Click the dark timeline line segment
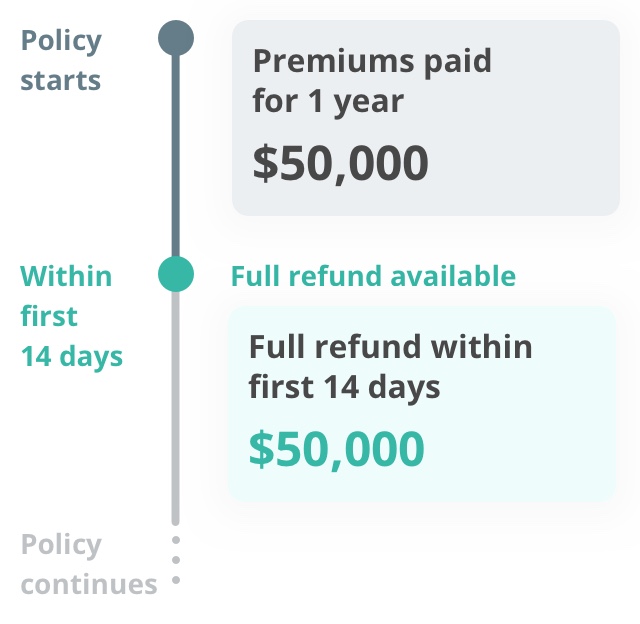The image size is (640, 624). coord(176,156)
